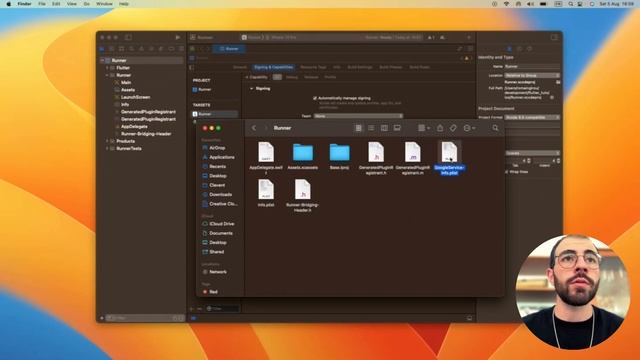Toggle the Wrap lines checkbox in inspector
Viewport: 640px width, 360px height.
click(507, 172)
